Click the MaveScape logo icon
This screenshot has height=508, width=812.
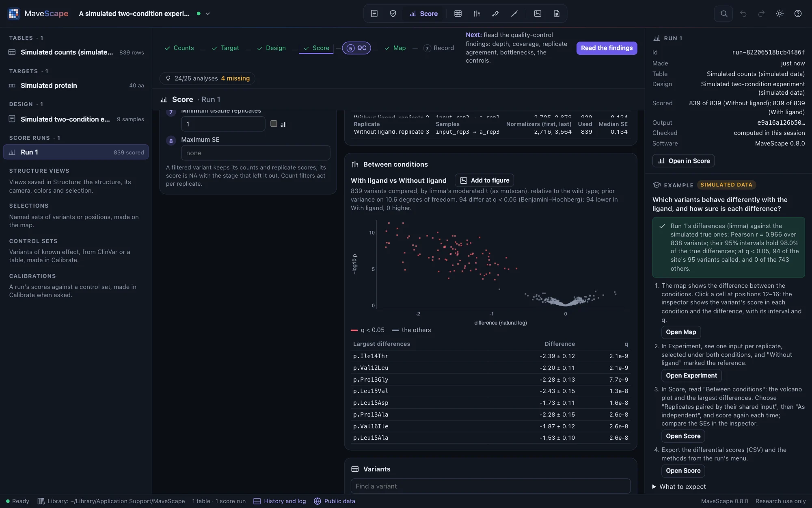click(14, 13)
